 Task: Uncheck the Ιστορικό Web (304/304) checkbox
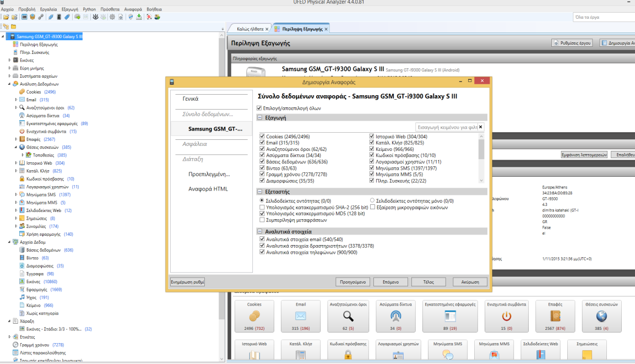tap(371, 137)
